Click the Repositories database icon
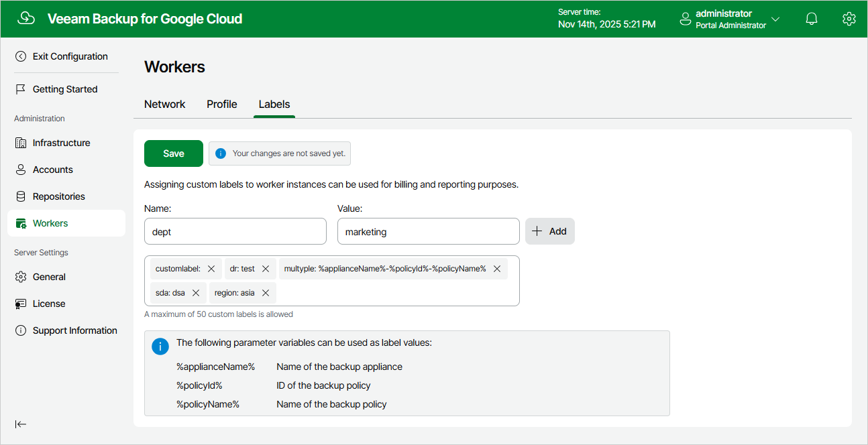The height and width of the screenshot is (445, 868). (21, 196)
